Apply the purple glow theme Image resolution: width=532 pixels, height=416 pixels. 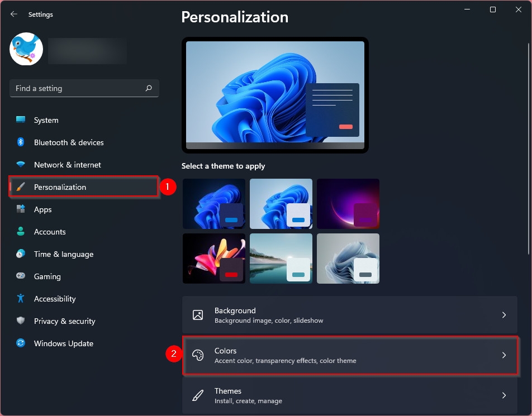(348, 204)
